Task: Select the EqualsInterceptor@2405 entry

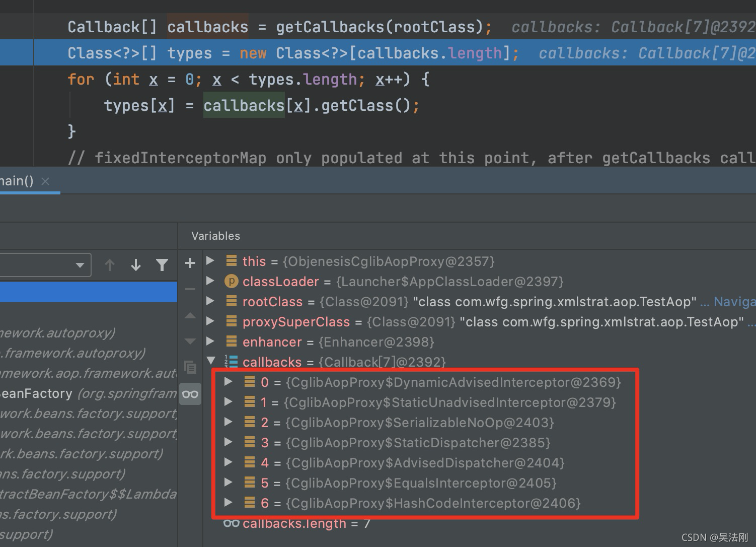Action: coord(409,483)
